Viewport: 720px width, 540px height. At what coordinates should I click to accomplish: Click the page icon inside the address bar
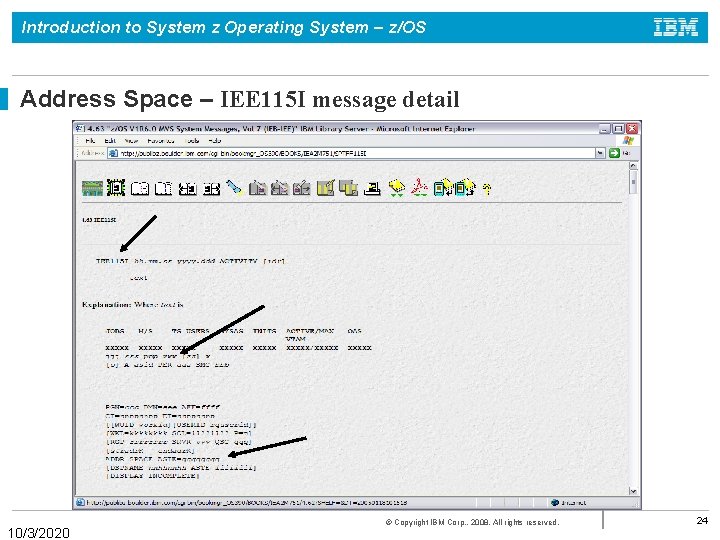(113, 153)
